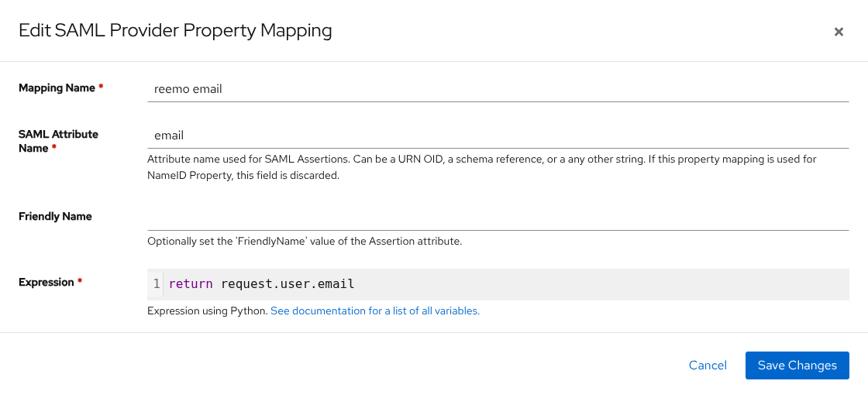Screen dimensions: 868x398
Task: Click the dialog title 'Edit SAML Provider Property Mapping'
Action: 175,30
